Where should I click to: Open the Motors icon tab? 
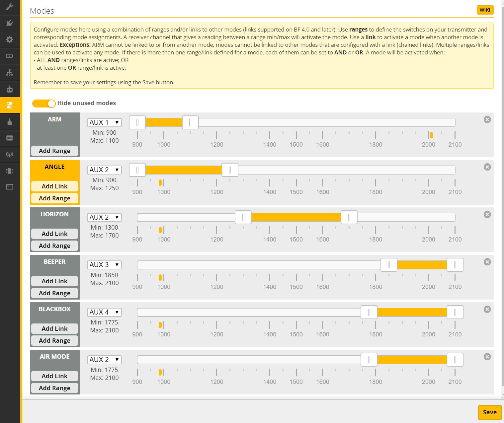tap(10, 122)
